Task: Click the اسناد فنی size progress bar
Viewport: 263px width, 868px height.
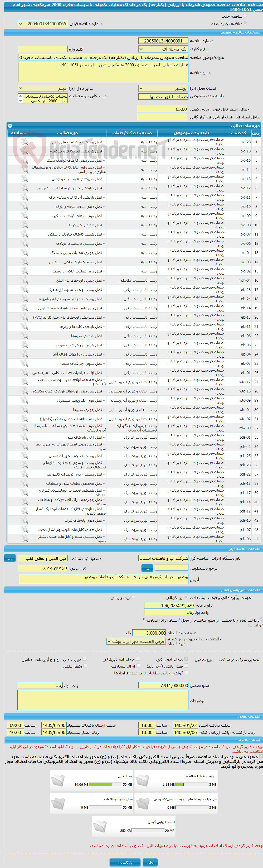Action: pyautogui.click(x=105, y=784)
